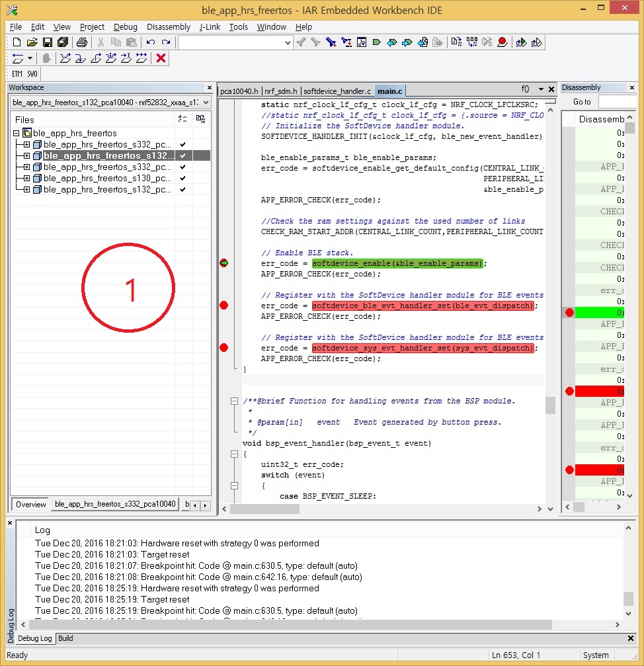The height and width of the screenshot is (666, 644).
Task: Click the Save All toolbar icon
Action: (63, 42)
